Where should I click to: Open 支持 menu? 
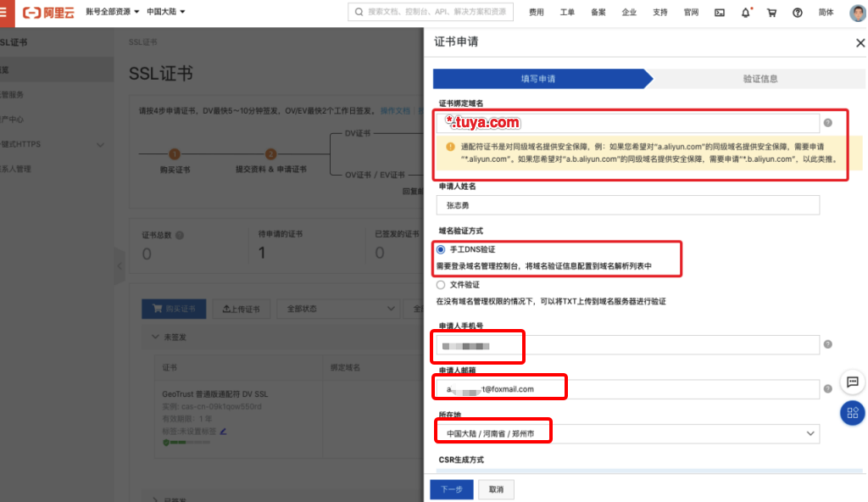point(659,12)
